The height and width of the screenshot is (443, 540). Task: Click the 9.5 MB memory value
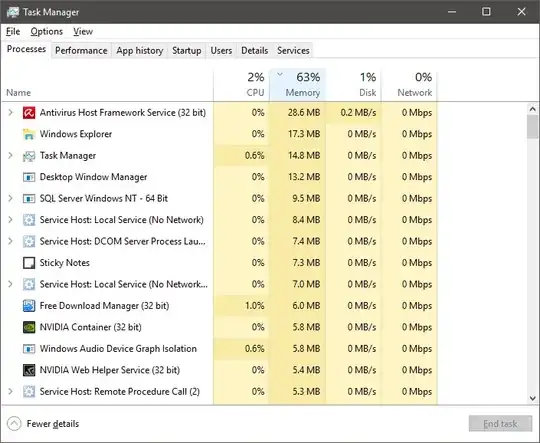coord(306,198)
